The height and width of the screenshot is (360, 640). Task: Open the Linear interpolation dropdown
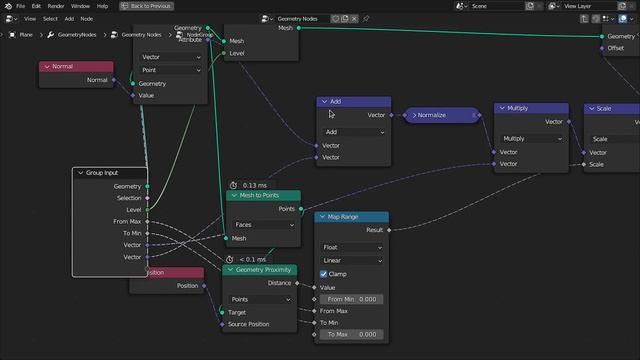click(x=351, y=260)
